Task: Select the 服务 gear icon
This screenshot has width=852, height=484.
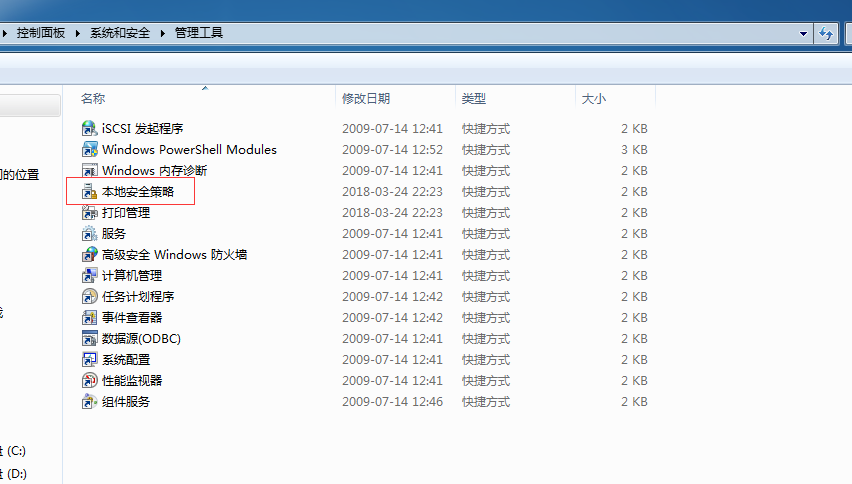Action: (x=90, y=234)
